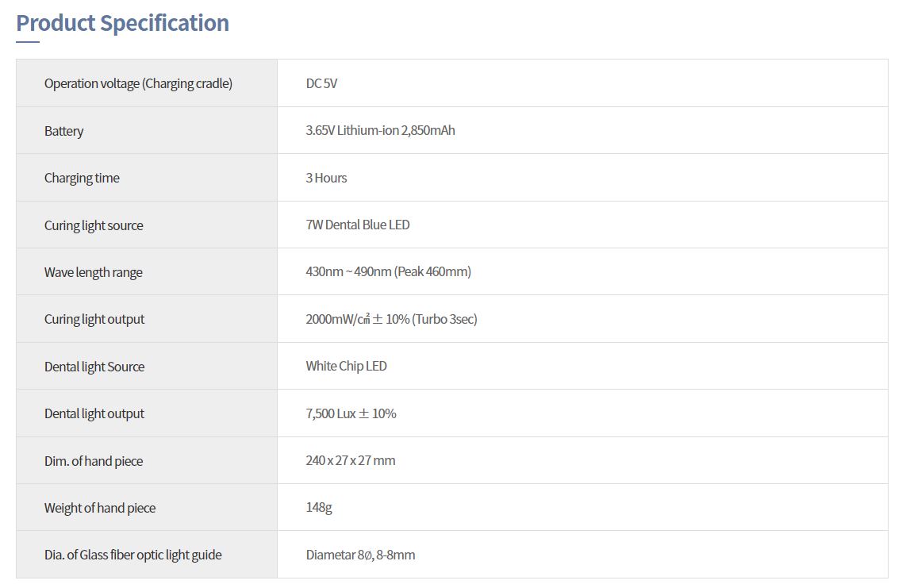Click the 430nm ~ 490nm peak value
This screenshot has width=910, height=588.
point(388,272)
